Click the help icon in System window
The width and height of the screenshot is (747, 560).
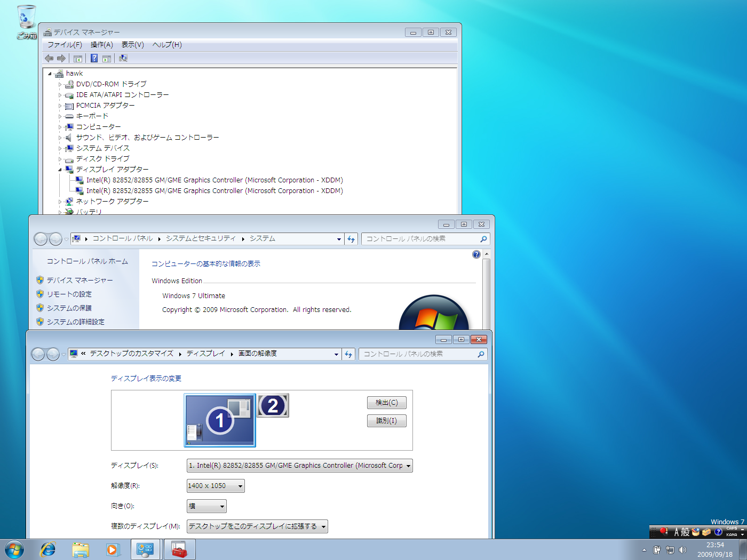476,254
